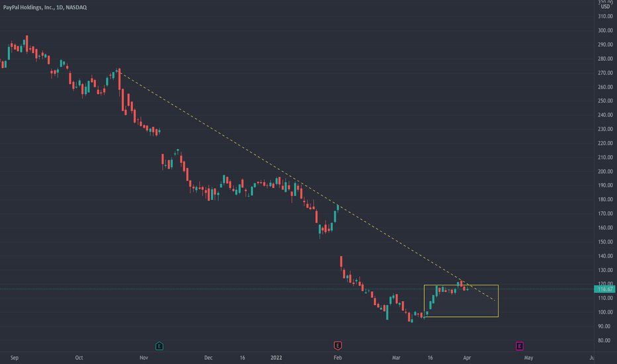Open the purple upcoming earnings marker near May
This screenshot has height=364, width=617.
pos(520,346)
